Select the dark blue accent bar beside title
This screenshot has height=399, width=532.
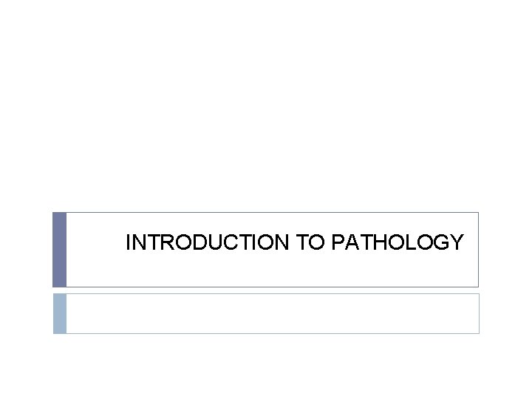(59, 250)
